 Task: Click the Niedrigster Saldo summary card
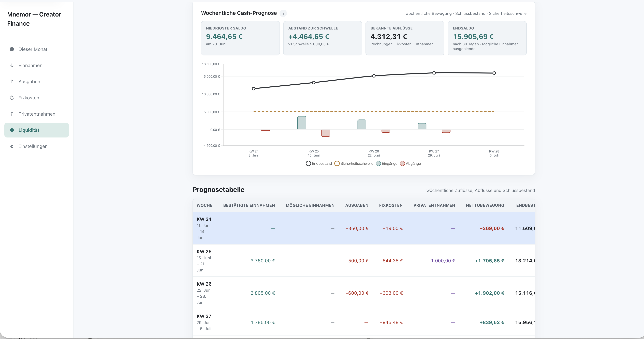[x=240, y=38]
